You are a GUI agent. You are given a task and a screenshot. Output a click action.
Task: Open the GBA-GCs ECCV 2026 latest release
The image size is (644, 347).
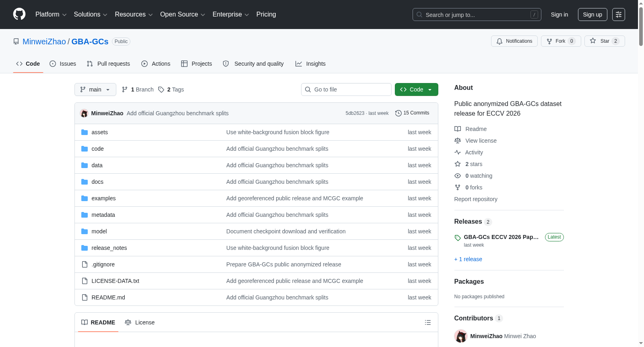(x=501, y=237)
